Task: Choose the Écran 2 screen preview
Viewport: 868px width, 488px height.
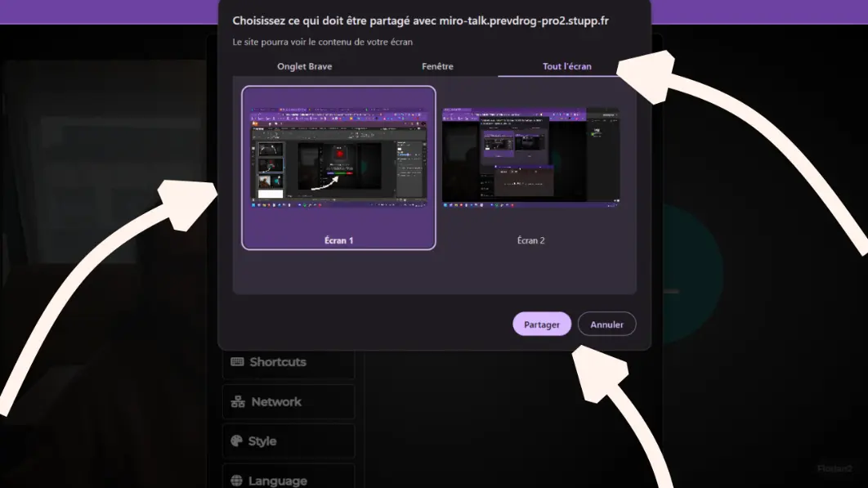Action: pyautogui.click(x=530, y=168)
